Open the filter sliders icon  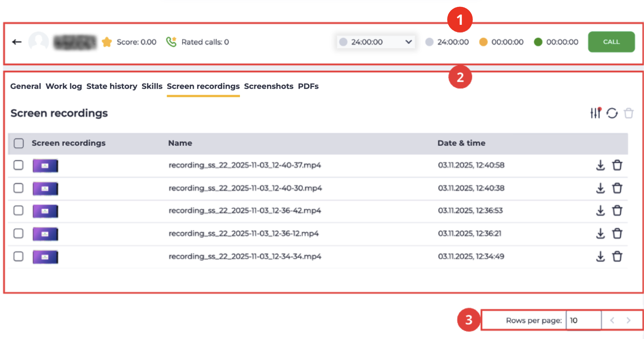pyautogui.click(x=595, y=113)
